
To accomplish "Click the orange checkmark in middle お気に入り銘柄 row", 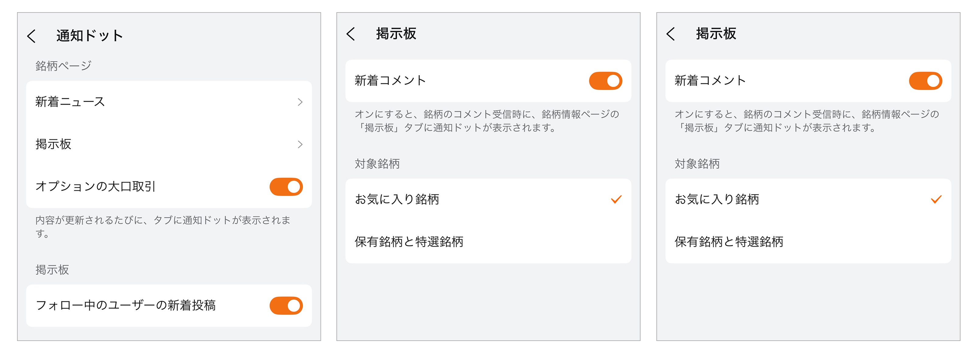I will point(616,199).
